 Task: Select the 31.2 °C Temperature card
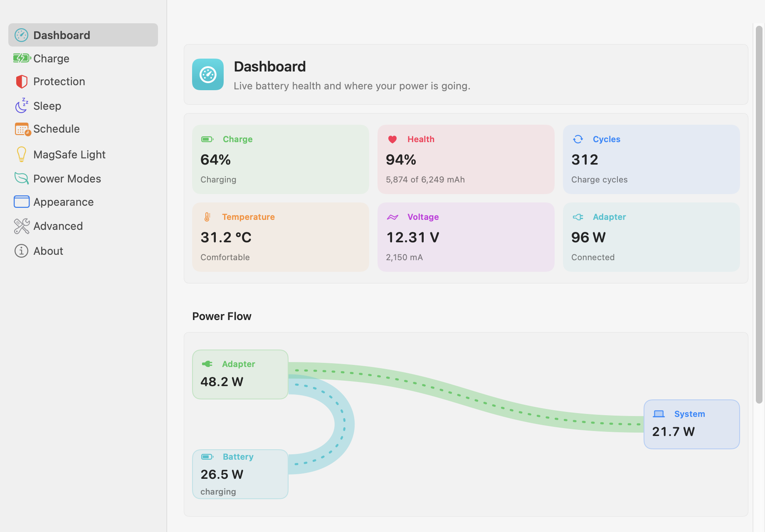click(x=281, y=237)
